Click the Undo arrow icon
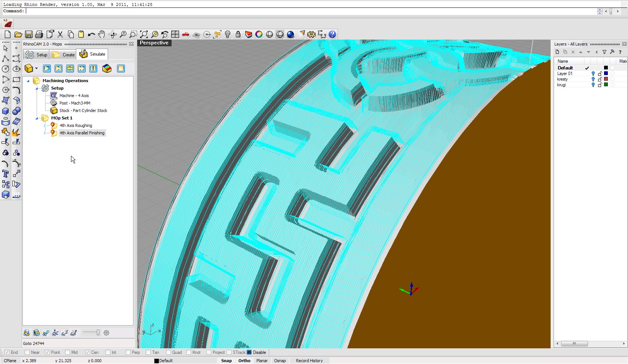Image resolution: width=628 pixels, height=364 pixels. click(x=91, y=35)
